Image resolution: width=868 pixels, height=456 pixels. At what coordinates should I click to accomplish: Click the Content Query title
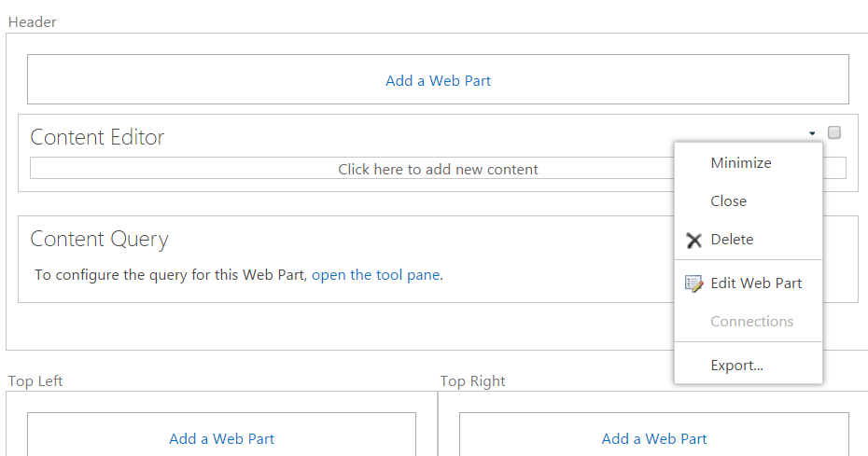99,239
